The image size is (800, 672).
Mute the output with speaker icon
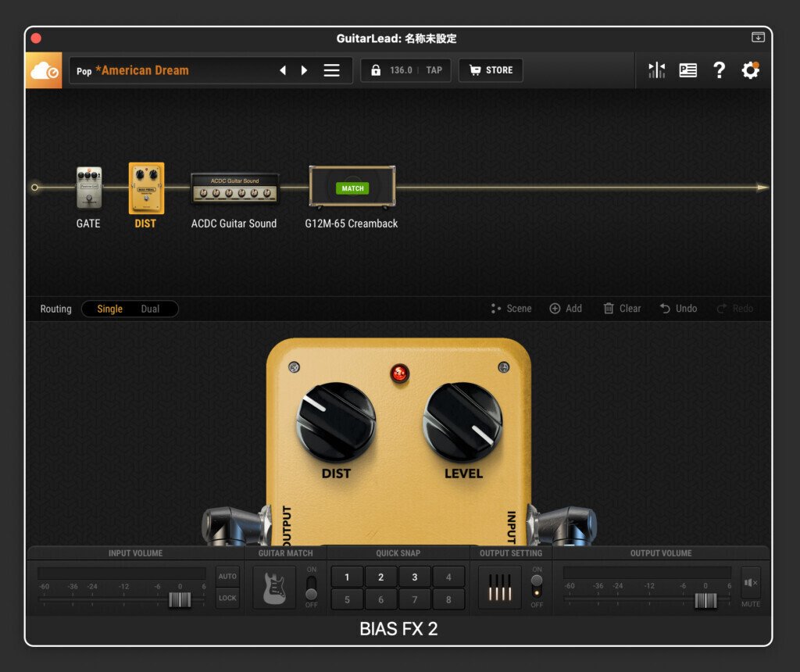(751, 583)
